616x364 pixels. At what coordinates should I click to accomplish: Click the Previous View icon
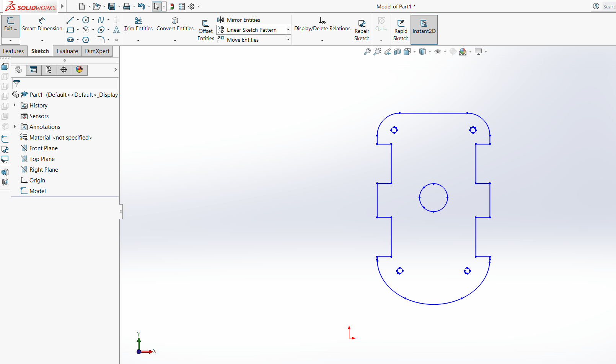387,52
